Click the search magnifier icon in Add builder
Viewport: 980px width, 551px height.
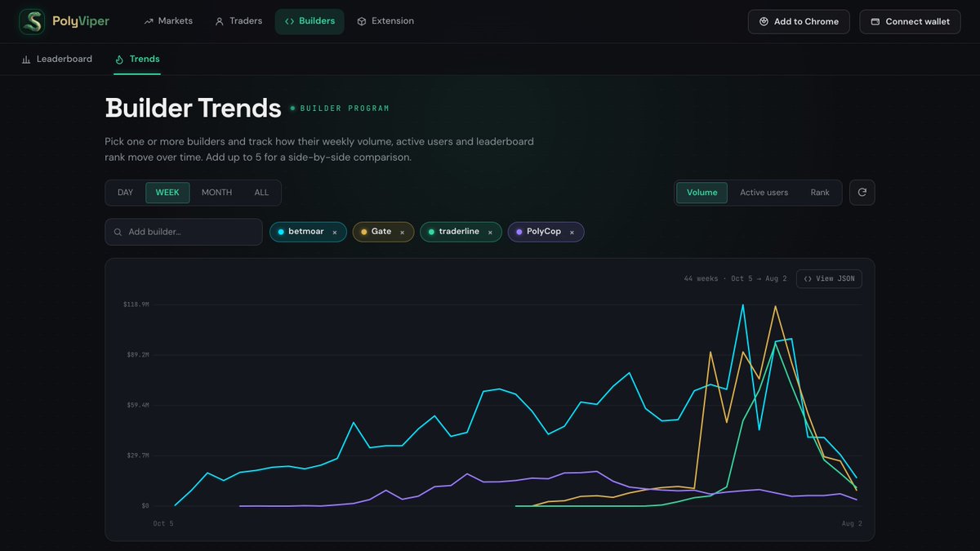pyautogui.click(x=118, y=232)
